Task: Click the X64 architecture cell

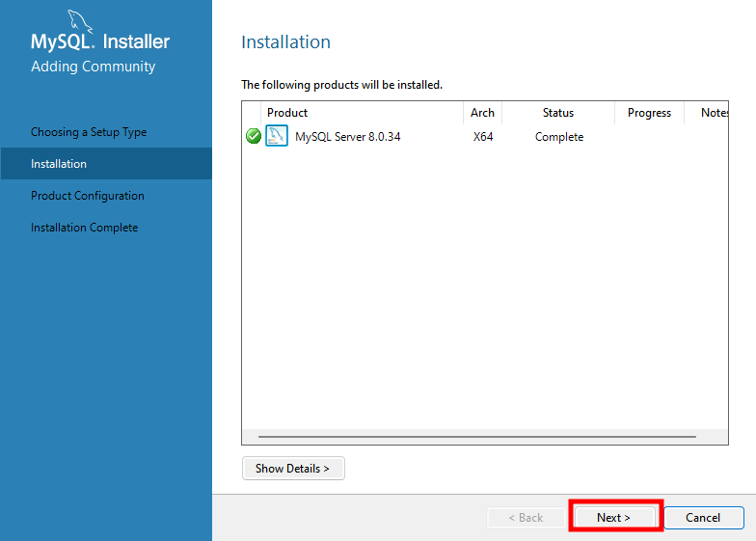Action: 483,137
